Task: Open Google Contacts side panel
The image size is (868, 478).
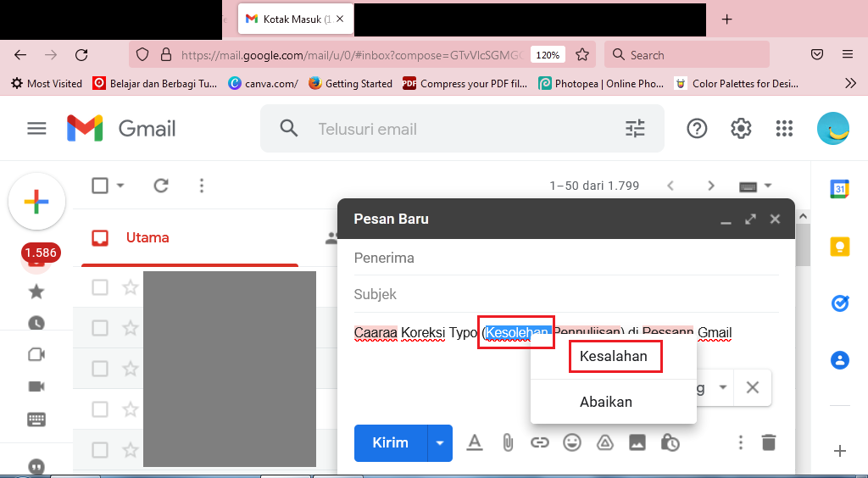Action: [840, 360]
